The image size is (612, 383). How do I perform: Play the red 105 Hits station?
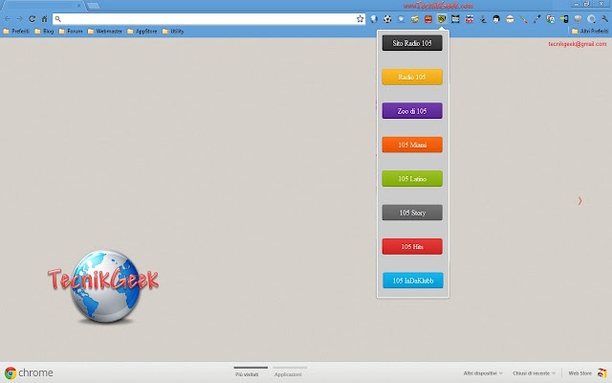[412, 246]
